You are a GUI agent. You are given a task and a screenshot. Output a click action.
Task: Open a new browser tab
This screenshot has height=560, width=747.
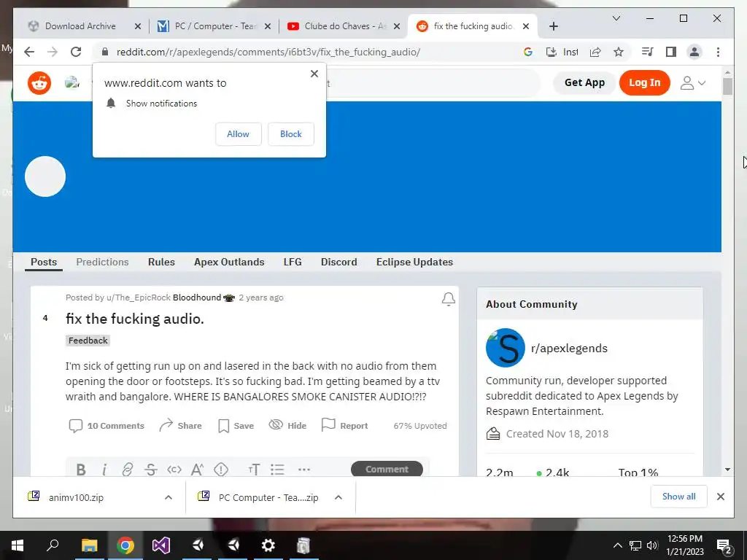click(x=553, y=26)
